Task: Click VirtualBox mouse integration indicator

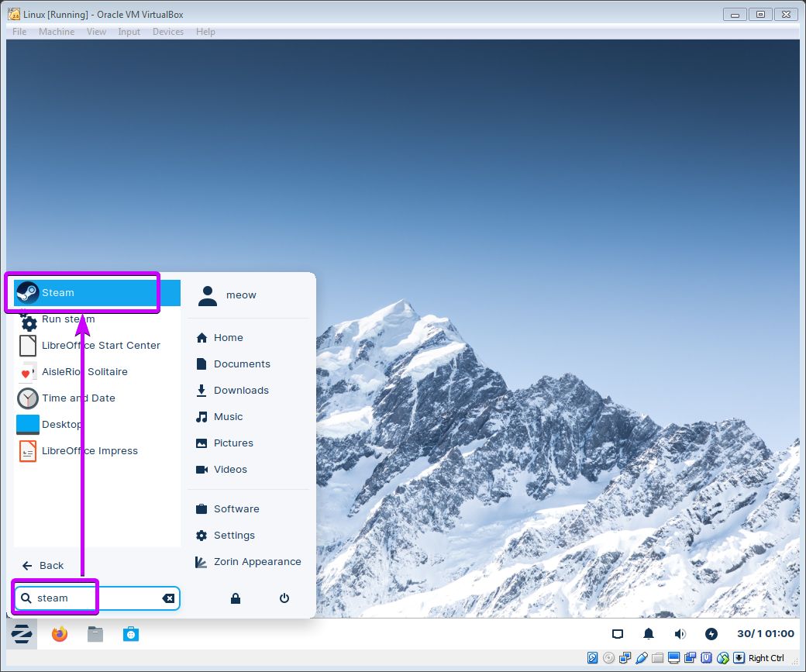Action: 723,657
